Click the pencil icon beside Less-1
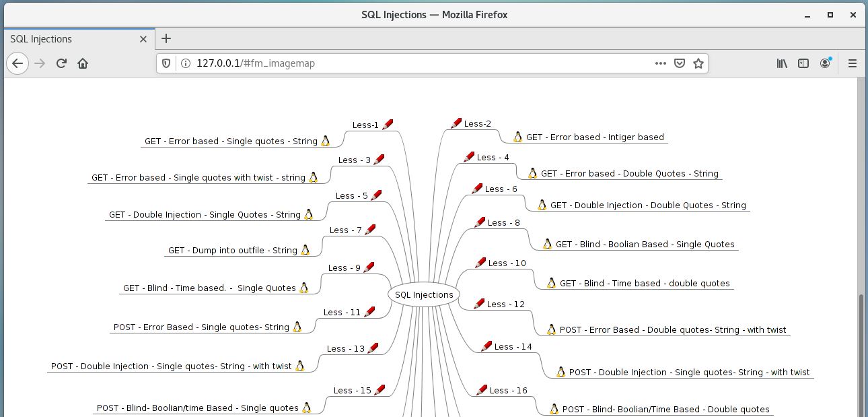Viewport: 868px width, 417px height. click(x=388, y=124)
